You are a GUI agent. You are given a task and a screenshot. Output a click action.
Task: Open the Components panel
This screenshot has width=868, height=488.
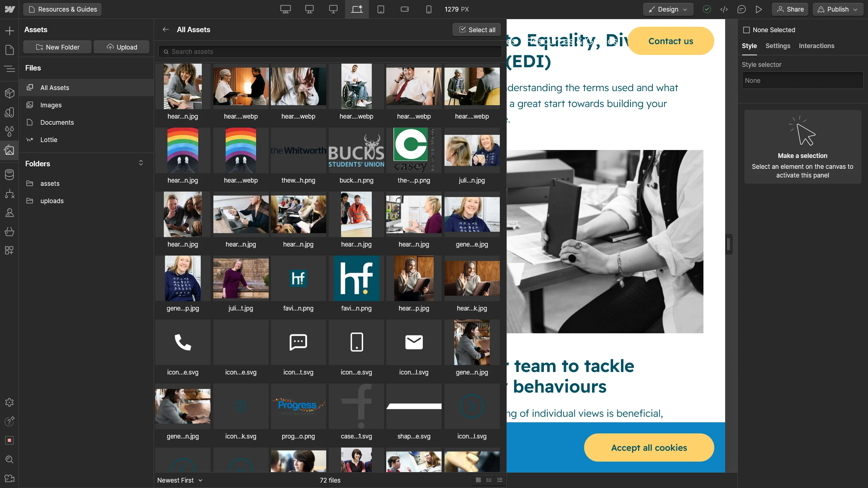(x=9, y=93)
